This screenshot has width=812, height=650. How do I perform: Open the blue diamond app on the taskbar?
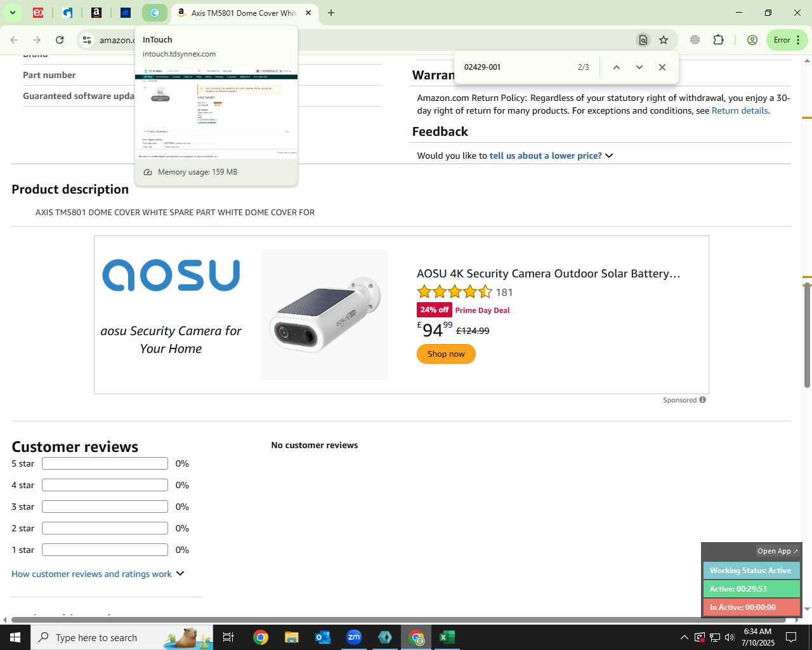coord(385,637)
